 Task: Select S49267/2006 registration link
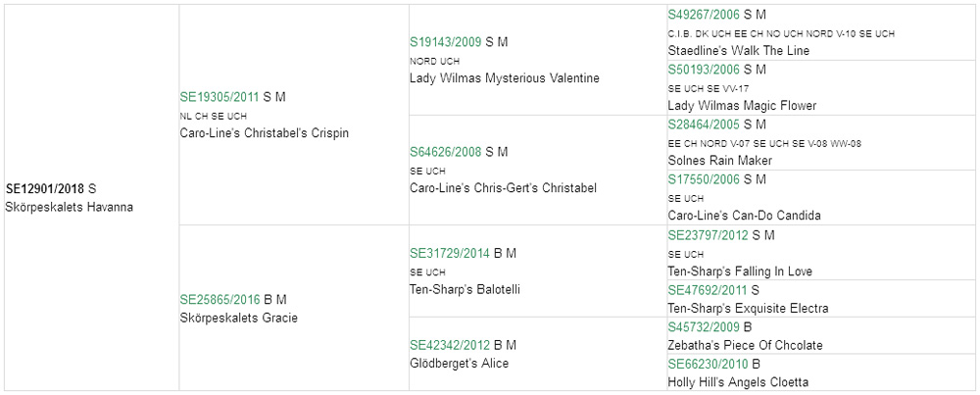point(704,14)
